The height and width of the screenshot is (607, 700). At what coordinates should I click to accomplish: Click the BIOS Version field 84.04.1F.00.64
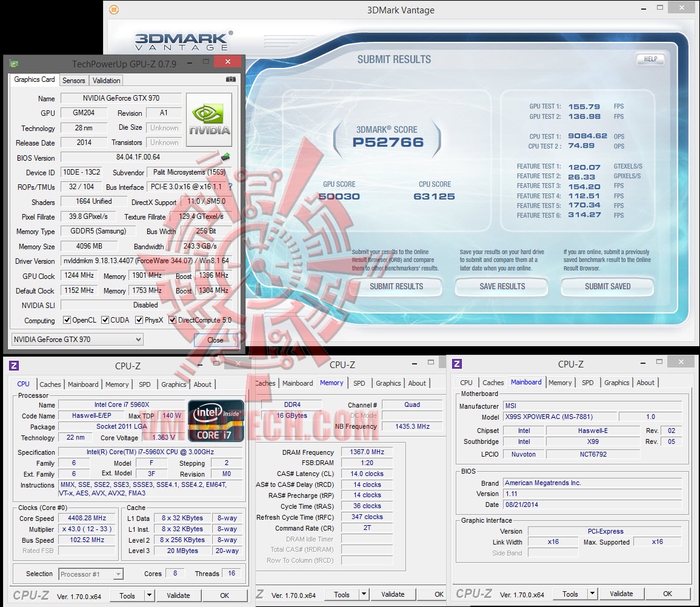pyautogui.click(x=138, y=157)
